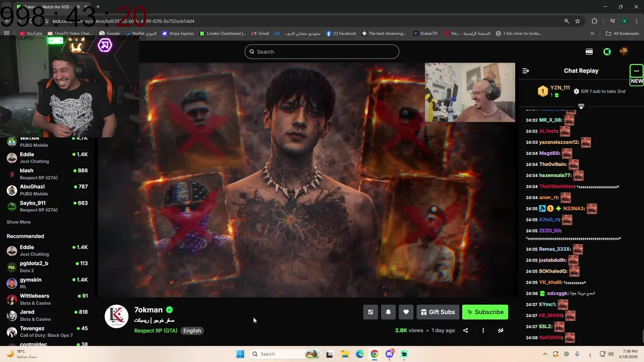The width and height of the screenshot is (644, 362).
Task: Expand hidden bookmarks chevron
Action: coord(592,34)
